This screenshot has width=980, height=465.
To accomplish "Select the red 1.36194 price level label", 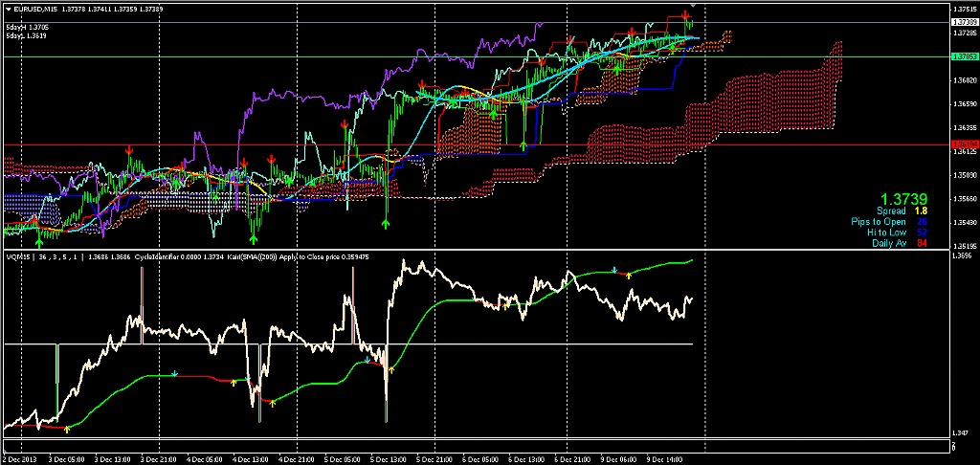I will (x=961, y=145).
